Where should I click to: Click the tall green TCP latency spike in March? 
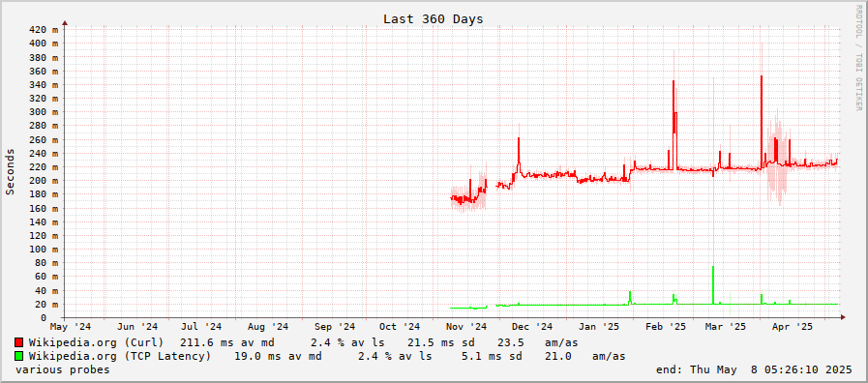click(x=713, y=284)
